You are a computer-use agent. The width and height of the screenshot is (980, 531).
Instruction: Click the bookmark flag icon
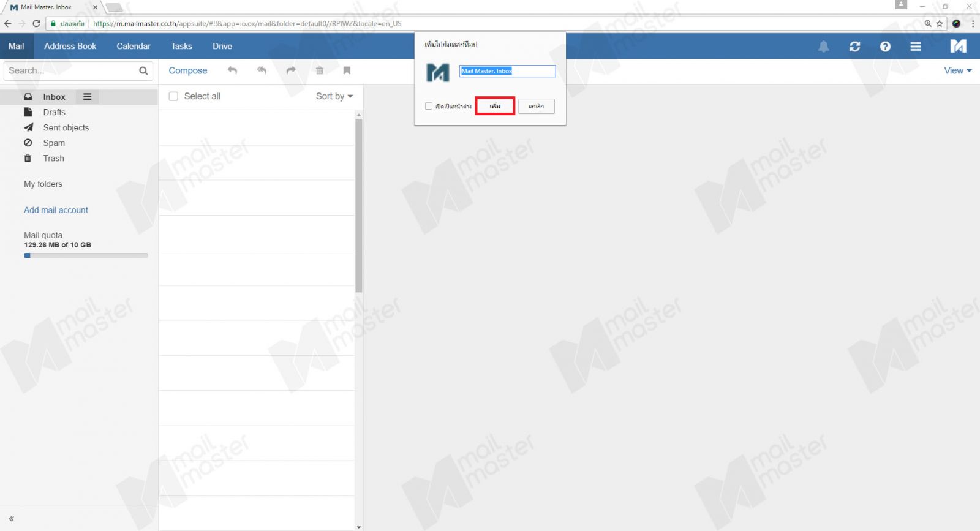point(347,70)
